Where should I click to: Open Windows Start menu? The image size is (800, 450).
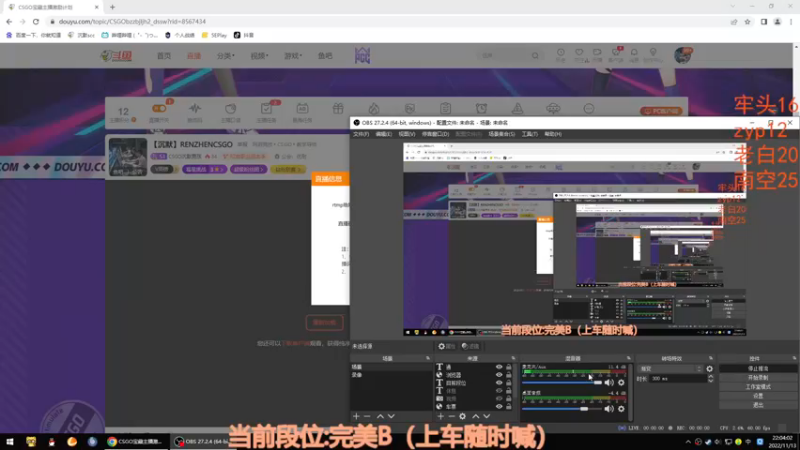10,442
